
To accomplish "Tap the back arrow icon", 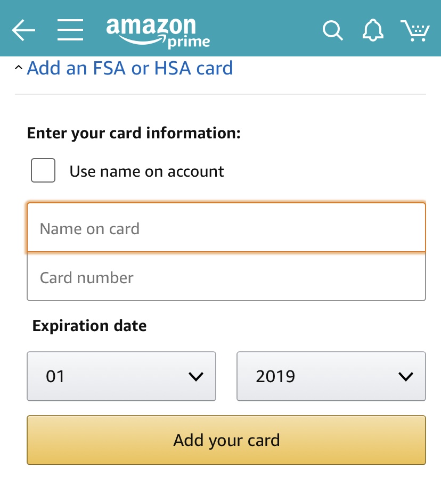I will (23, 30).
